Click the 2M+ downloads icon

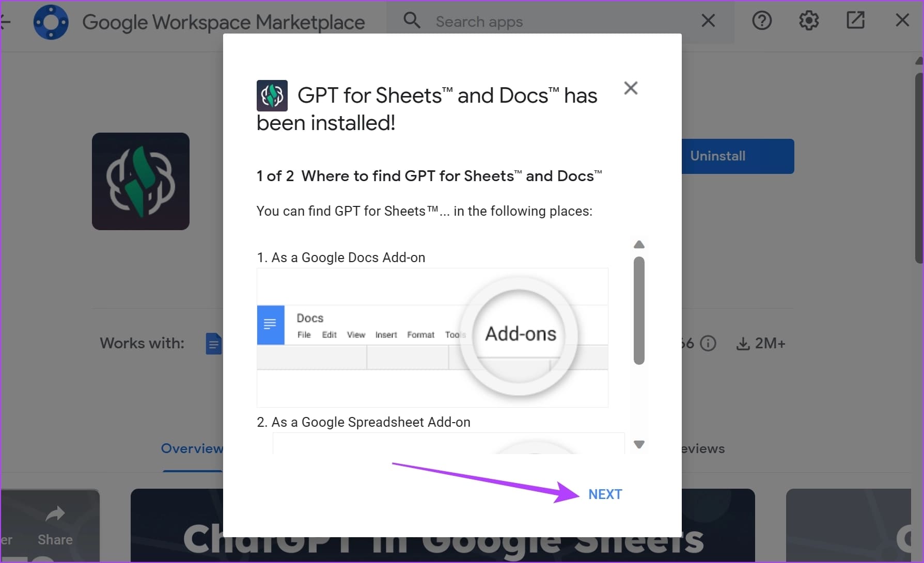(x=743, y=344)
